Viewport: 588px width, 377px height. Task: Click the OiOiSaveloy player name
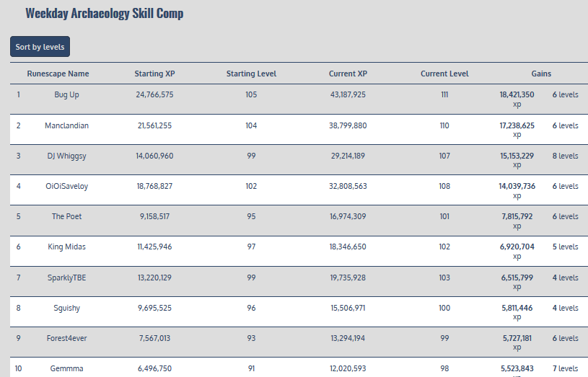coord(66,186)
